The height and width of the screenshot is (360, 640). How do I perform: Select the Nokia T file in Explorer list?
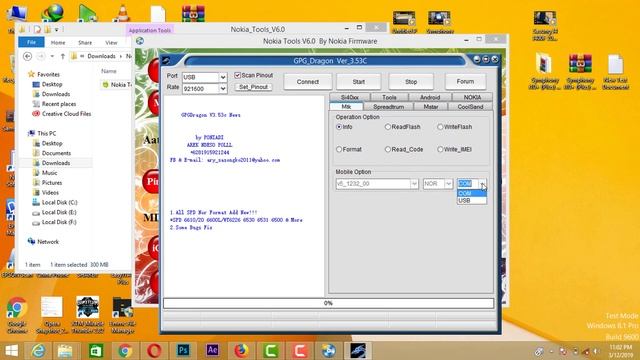tap(117, 84)
